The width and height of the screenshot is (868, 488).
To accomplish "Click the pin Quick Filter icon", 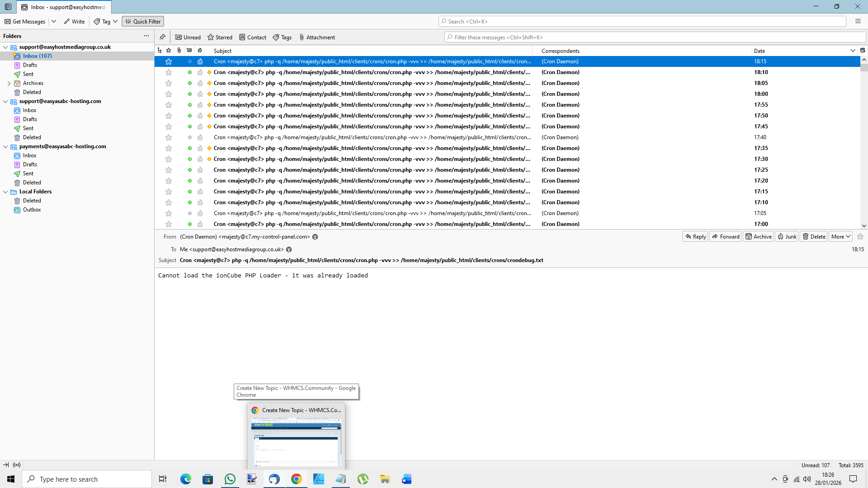I will [162, 37].
